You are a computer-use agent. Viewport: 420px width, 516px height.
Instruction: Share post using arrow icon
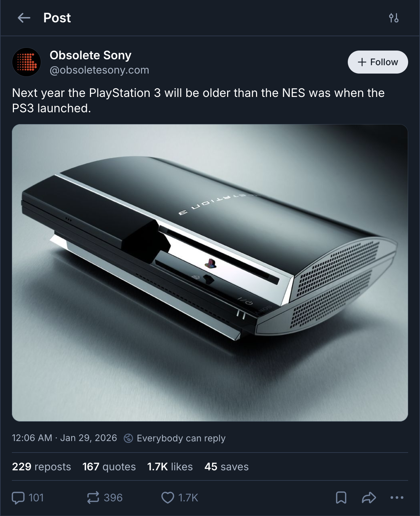point(369,498)
